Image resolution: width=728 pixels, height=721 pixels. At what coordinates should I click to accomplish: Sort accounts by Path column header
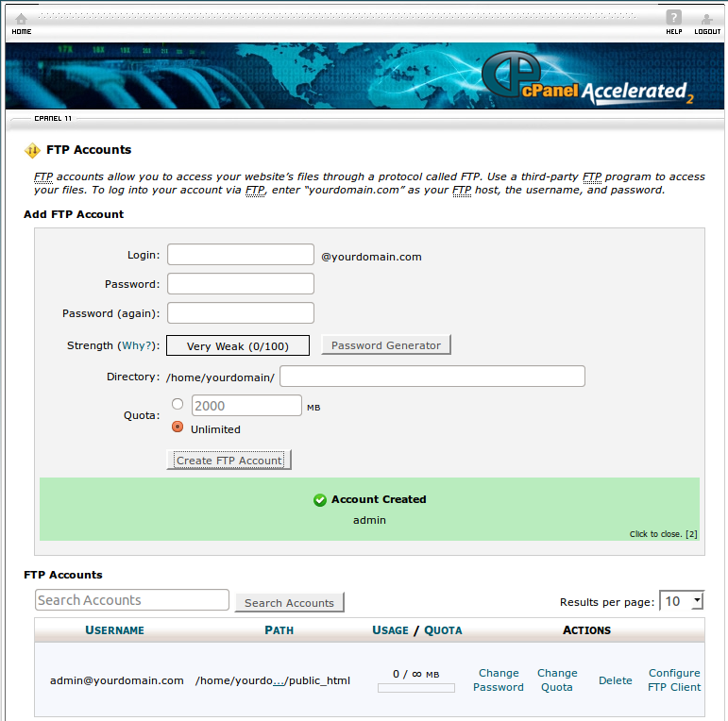click(279, 630)
